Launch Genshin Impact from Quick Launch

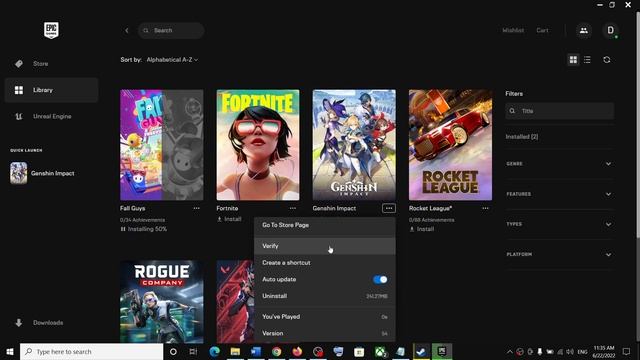tap(42, 173)
